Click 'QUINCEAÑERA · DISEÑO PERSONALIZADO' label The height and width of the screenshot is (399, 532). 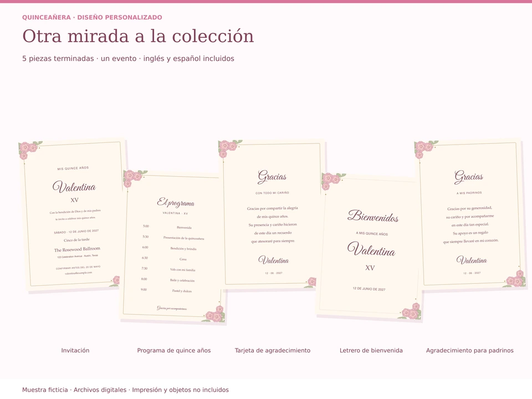coord(92,17)
